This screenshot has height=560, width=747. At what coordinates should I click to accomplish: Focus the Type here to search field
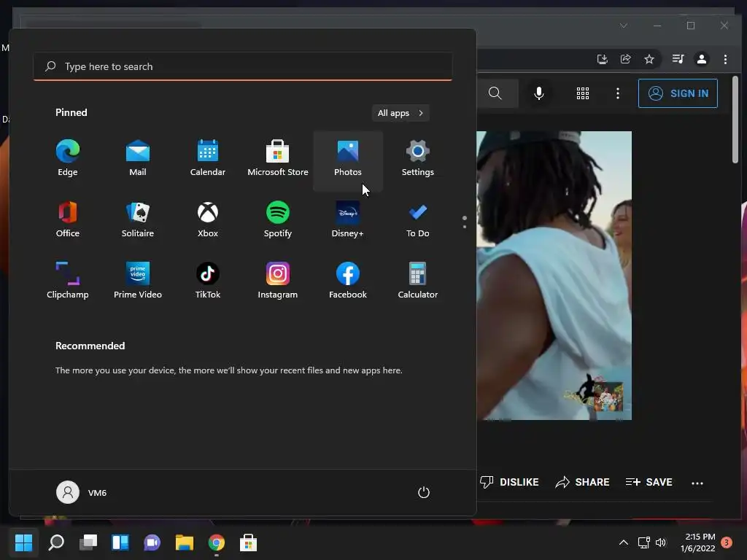(x=242, y=66)
